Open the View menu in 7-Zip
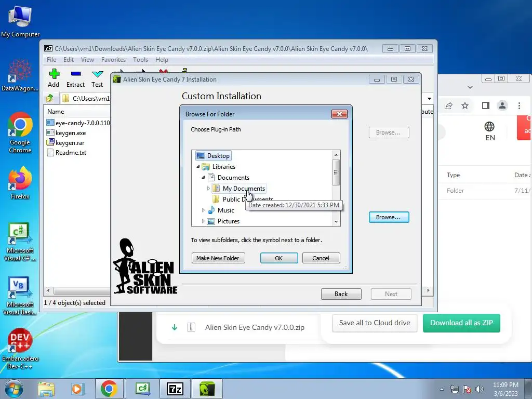The width and height of the screenshot is (532, 399). pos(87,60)
